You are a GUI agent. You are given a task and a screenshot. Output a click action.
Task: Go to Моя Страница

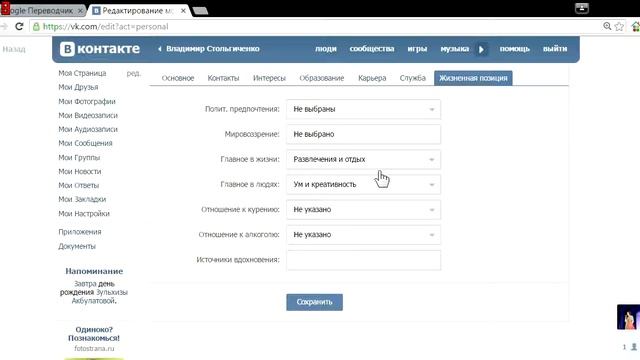pyautogui.click(x=82, y=73)
